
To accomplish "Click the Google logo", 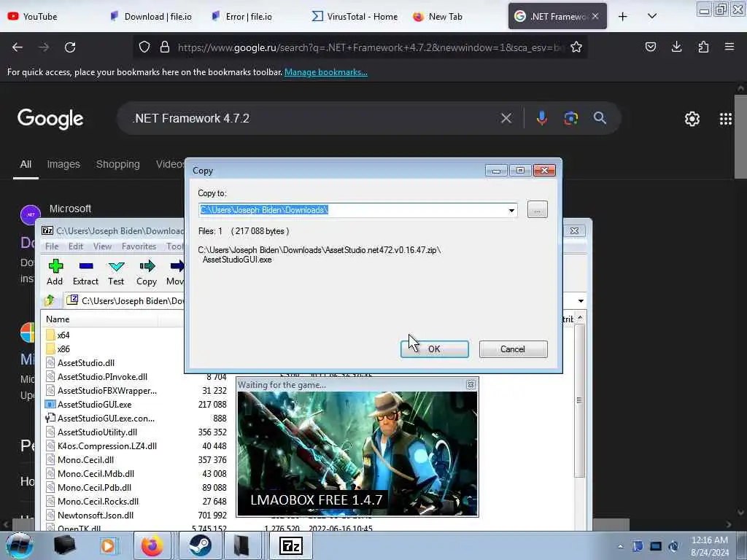I will pos(50,119).
